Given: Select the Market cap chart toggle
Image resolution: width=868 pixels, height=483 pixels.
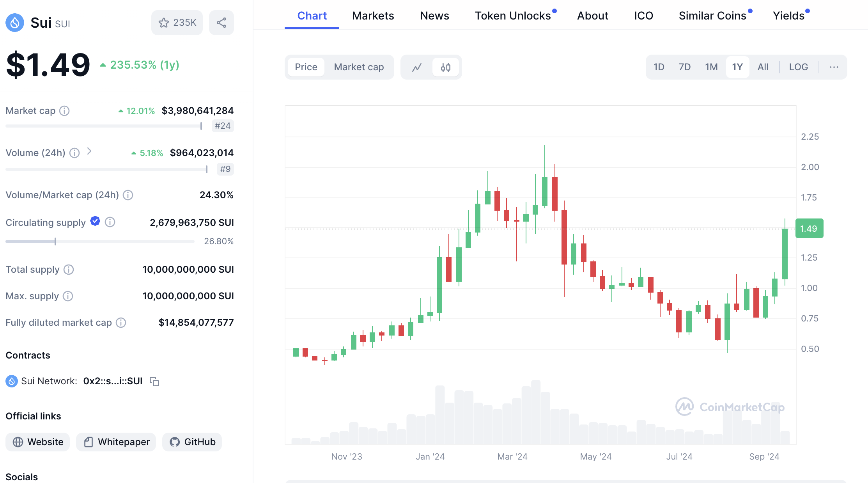Looking at the screenshot, I should 359,67.
